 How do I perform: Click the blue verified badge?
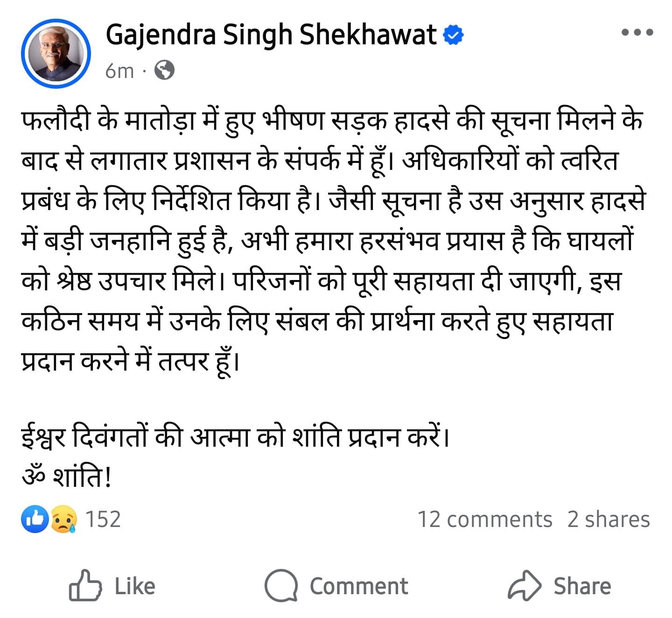coord(453,35)
